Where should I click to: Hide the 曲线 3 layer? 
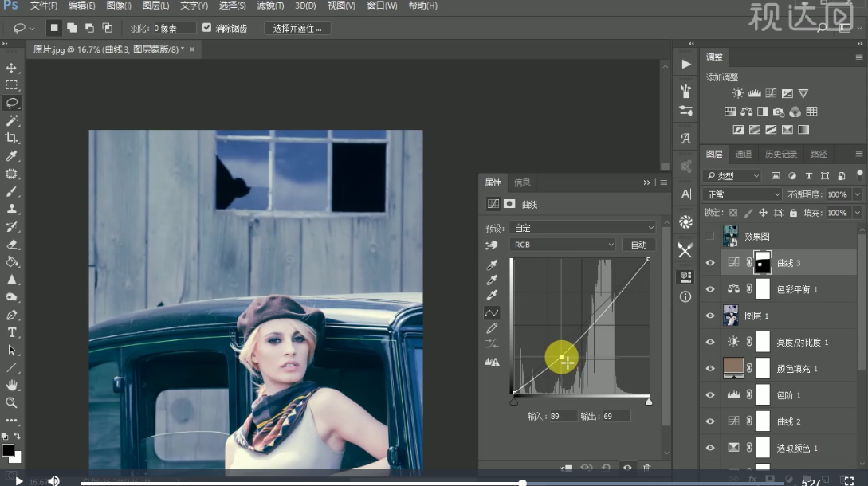pos(710,263)
